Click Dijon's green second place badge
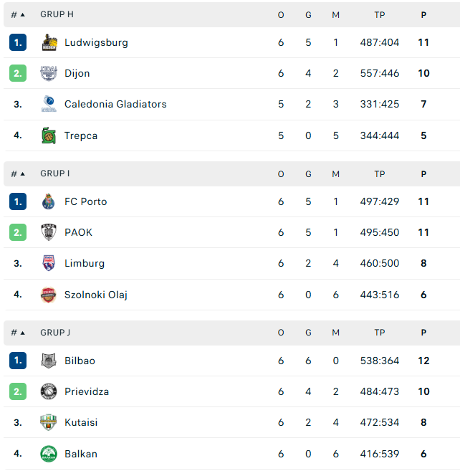This screenshot has width=460, height=476. 18,73
